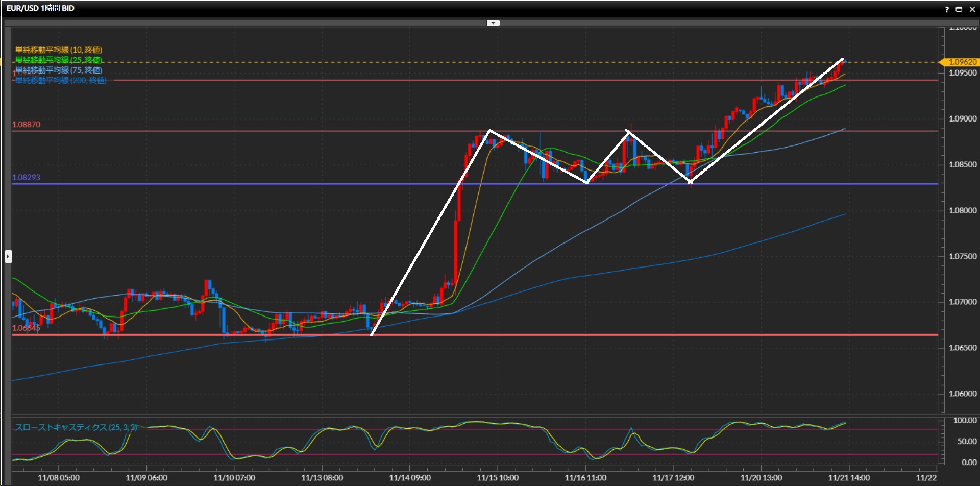
Task: Click the 11/21 14:00 time axis label
Action: pyautogui.click(x=848, y=478)
